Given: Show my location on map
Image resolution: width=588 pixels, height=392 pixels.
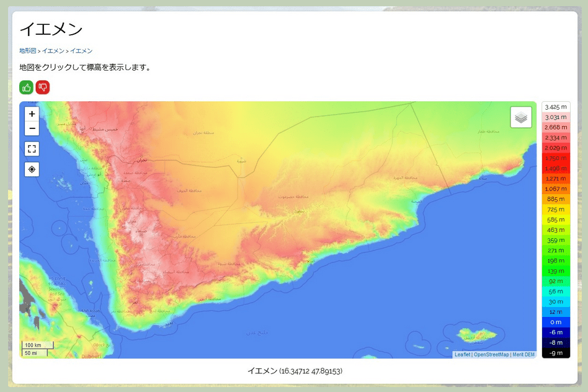Looking at the screenshot, I should coord(32,169).
